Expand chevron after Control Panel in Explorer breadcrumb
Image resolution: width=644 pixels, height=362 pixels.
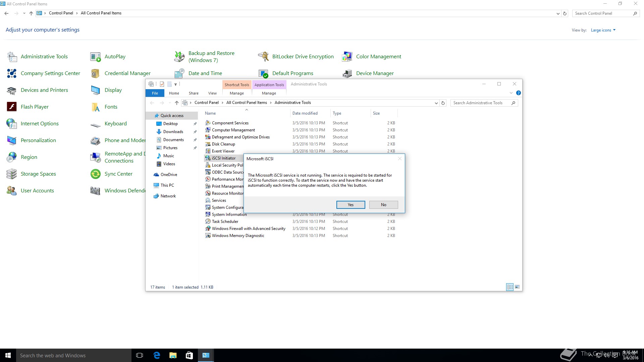[x=222, y=103]
